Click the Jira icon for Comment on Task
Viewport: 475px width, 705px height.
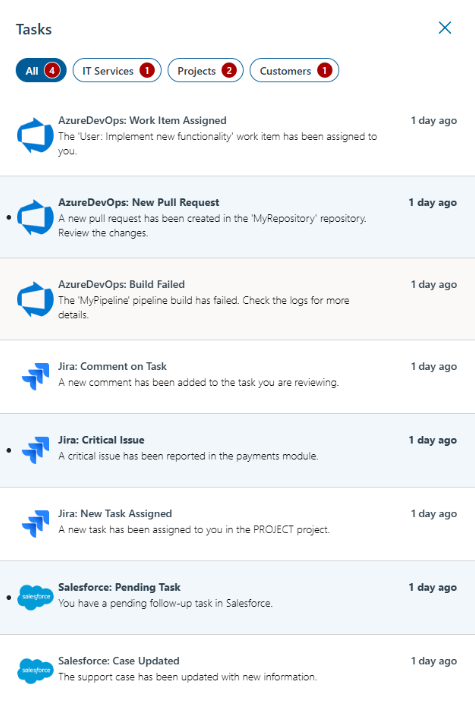pyautogui.click(x=36, y=376)
